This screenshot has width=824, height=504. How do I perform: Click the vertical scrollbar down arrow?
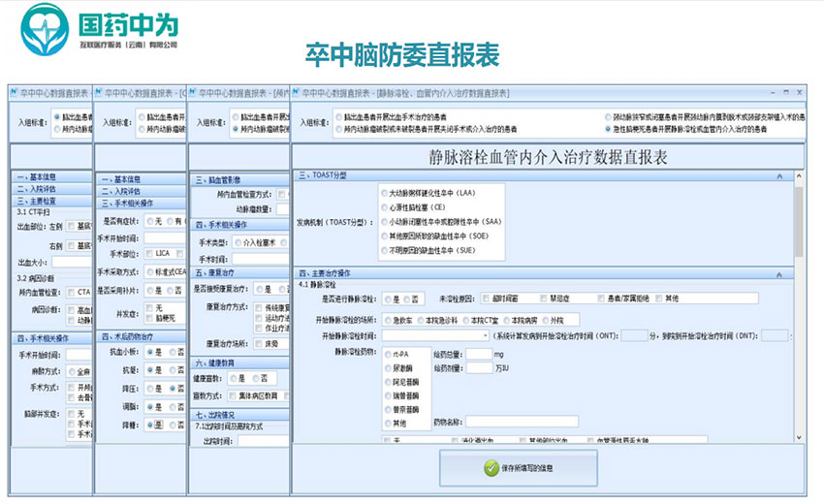(798, 437)
